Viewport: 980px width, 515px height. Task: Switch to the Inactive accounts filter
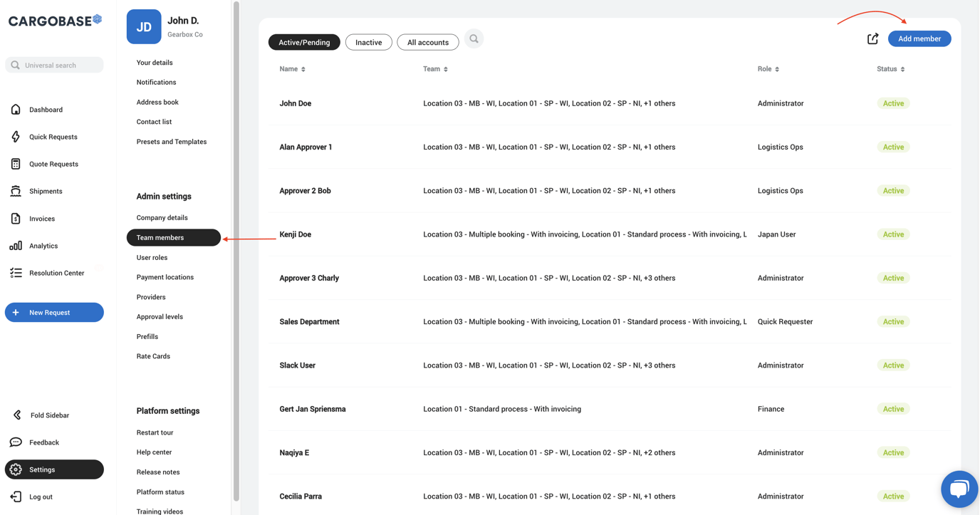click(368, 43)
